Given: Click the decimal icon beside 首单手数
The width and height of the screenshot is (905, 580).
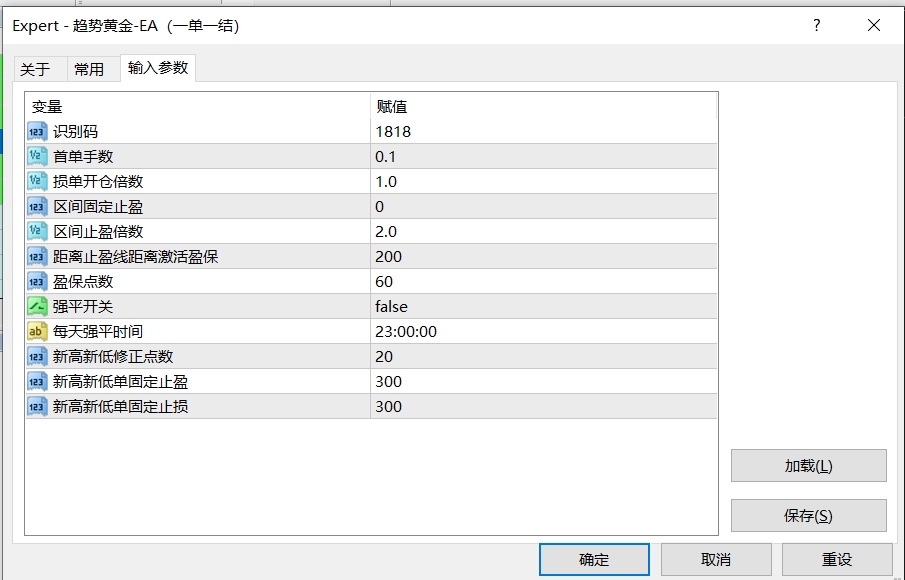Looking at the screenshot, I should [37, 157].
